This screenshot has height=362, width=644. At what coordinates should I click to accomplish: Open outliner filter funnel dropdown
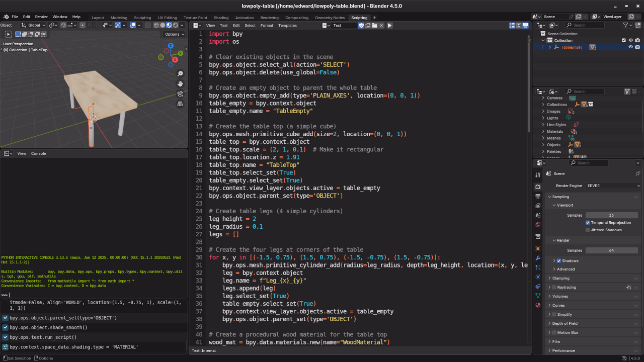point(627,25)
